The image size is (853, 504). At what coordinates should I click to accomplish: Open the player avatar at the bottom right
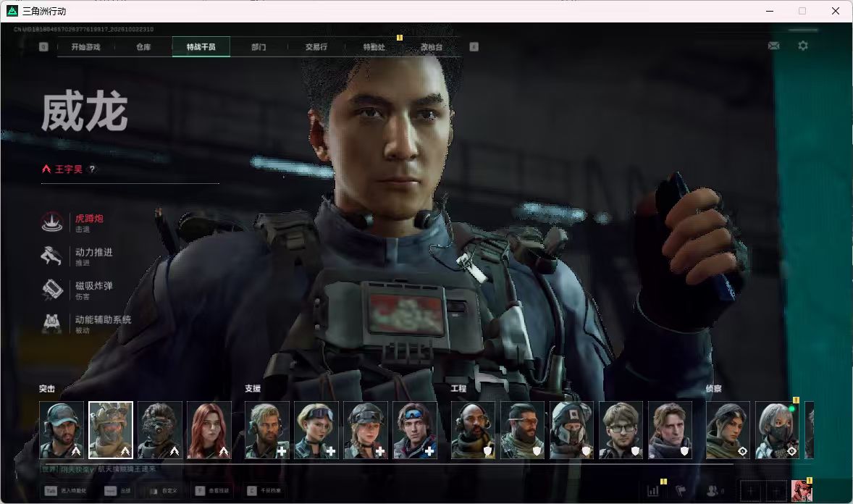[x=802, y=491]
